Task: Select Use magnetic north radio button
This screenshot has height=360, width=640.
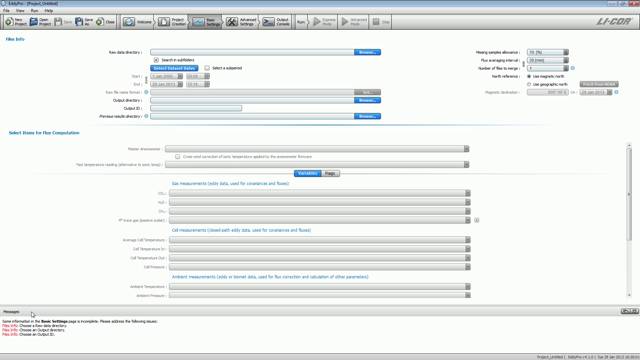Action: pyautogui.click(x=529, y=76)
